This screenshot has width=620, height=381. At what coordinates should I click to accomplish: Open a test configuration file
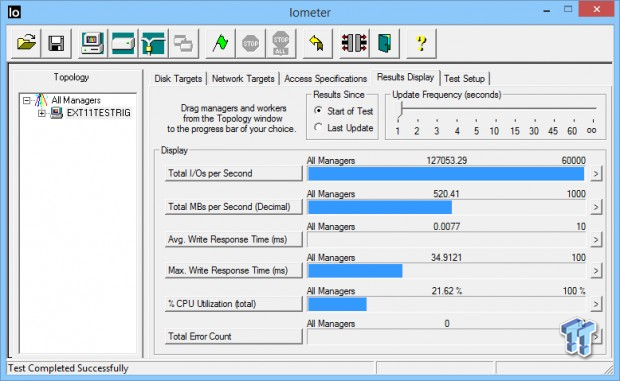coord(26,43)
